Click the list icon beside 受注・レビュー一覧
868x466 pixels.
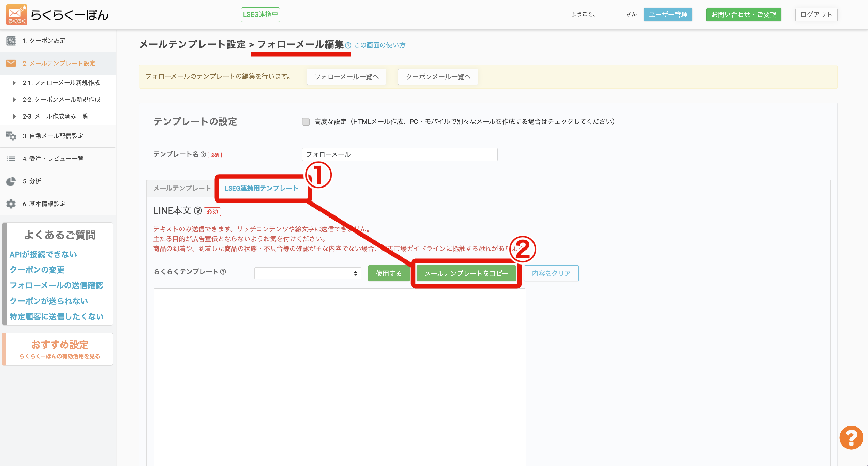coord(11,159)
